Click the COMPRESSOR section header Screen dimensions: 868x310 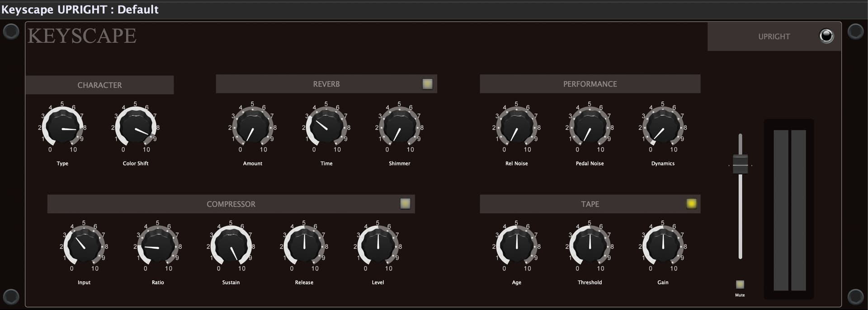pyautogui.click(x=231, y=204)
